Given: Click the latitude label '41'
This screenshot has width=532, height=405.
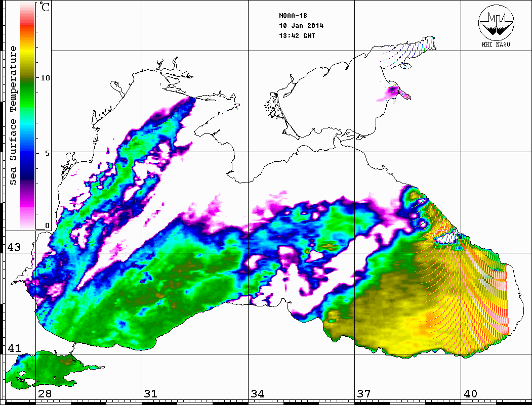Looking at the screenshot, I should 14,348.
